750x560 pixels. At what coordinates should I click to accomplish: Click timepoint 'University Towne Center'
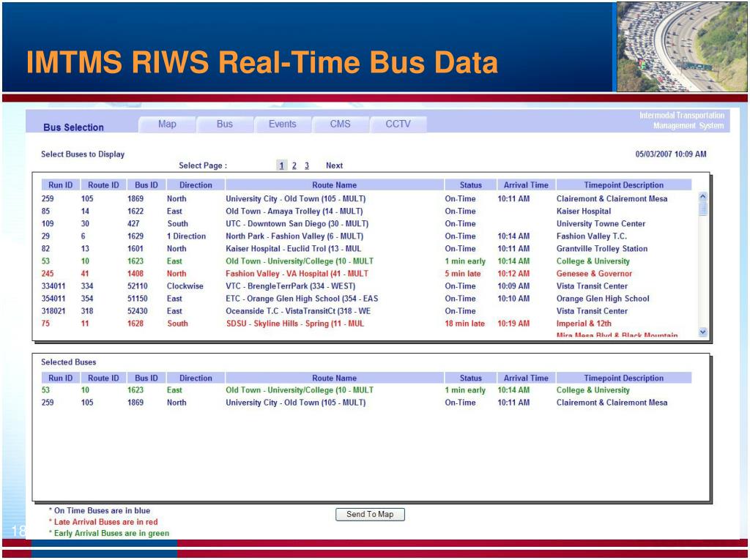(x=601, y=224)
